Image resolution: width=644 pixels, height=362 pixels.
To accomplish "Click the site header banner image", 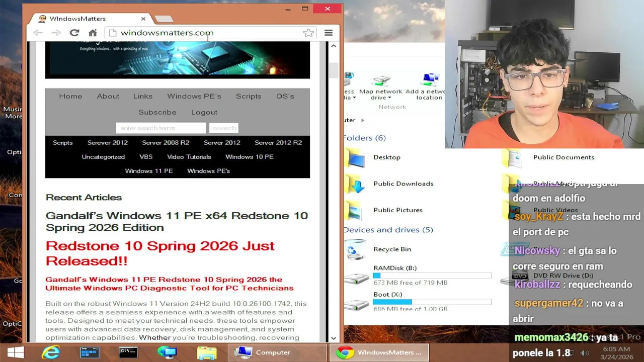I will point(178,59).
